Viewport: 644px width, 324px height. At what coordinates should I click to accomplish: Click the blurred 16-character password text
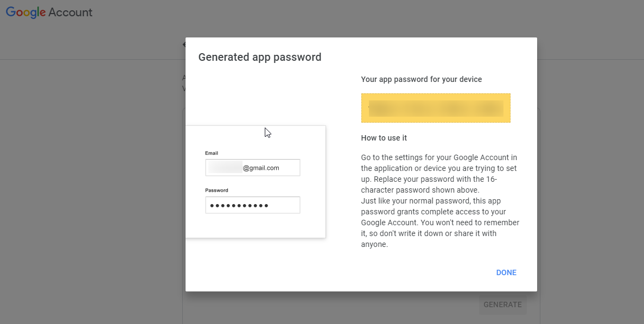click(x=436, y=108)
